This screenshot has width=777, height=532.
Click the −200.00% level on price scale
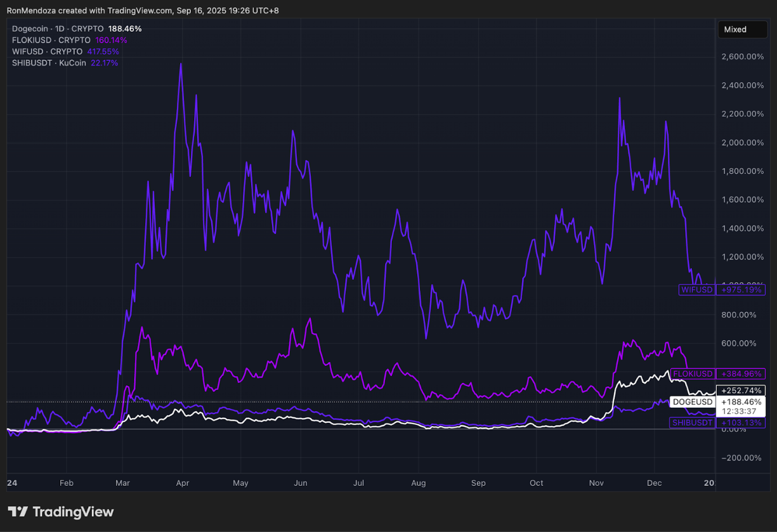tap(742, 458)
